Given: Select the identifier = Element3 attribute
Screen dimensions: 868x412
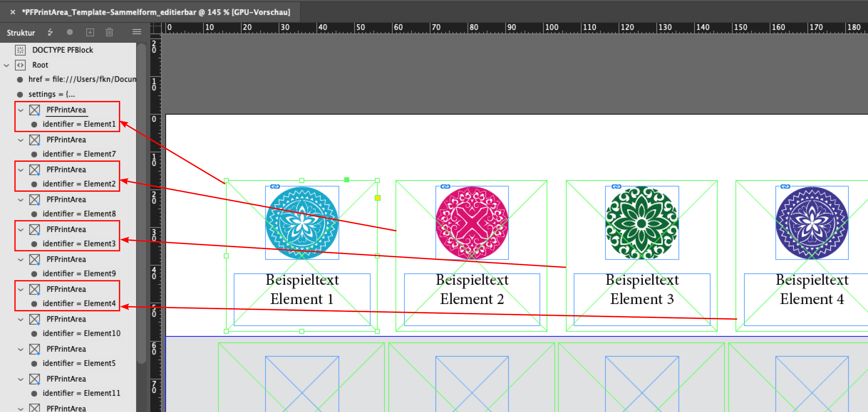Looking at the screenshot, I should [x=79, y=244].
